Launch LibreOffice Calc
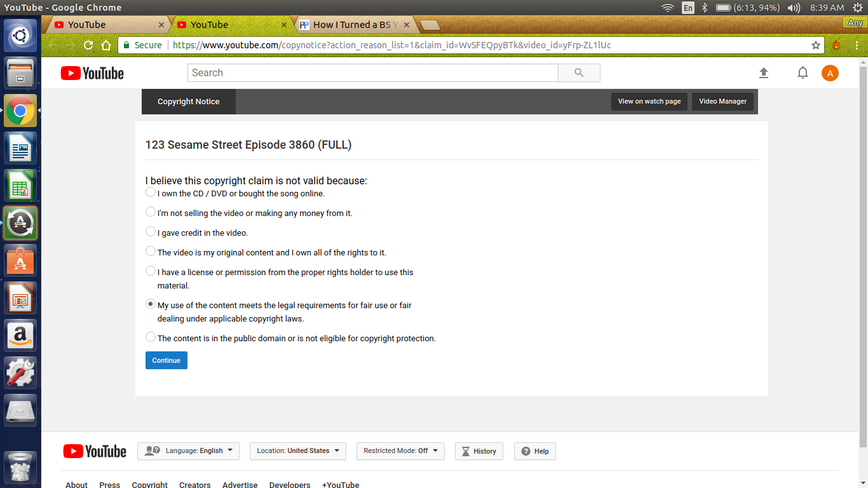The image size is (868, 488). coord(20,186)
